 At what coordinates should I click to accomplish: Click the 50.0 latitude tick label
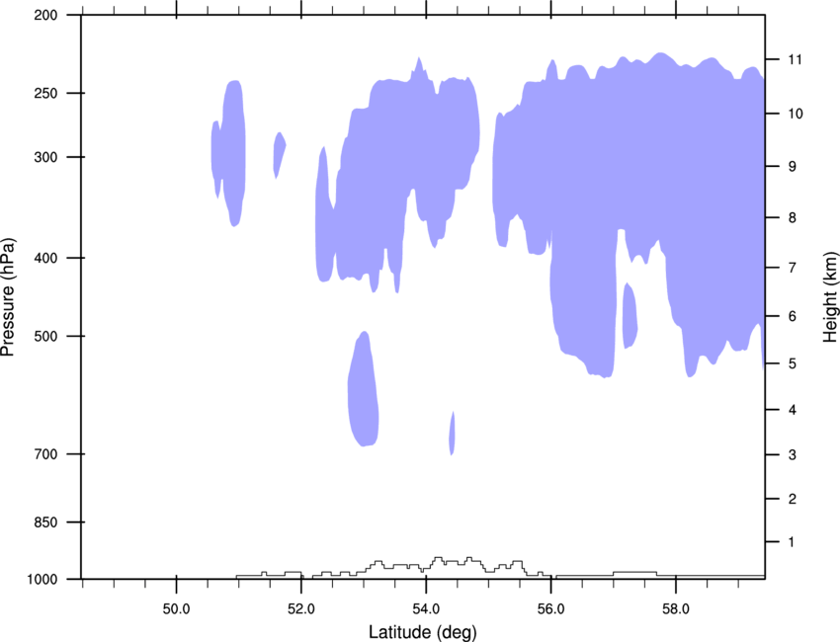[176, 609]
